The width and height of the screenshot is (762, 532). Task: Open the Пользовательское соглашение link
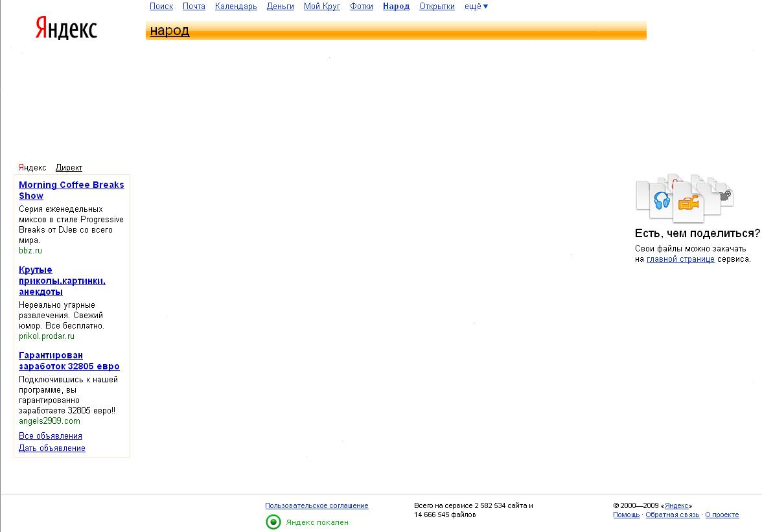(317, 506)
